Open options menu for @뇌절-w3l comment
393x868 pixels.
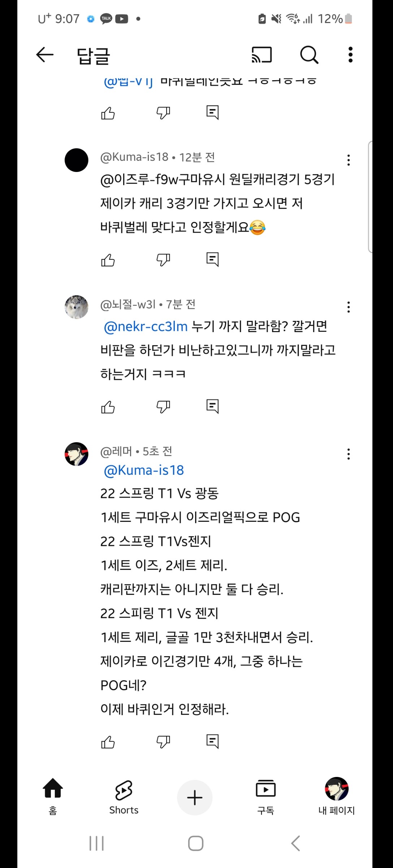(x=349, y=307)
